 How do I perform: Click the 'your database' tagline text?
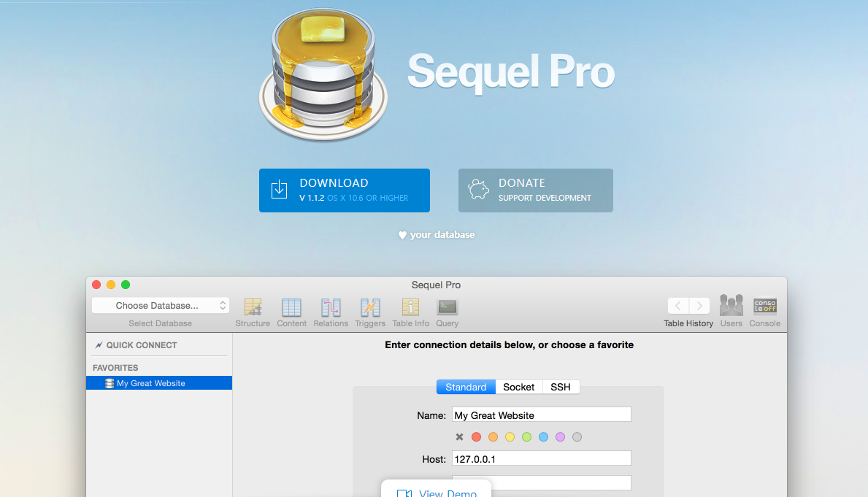pyautogui.click(x=442, y=235)
